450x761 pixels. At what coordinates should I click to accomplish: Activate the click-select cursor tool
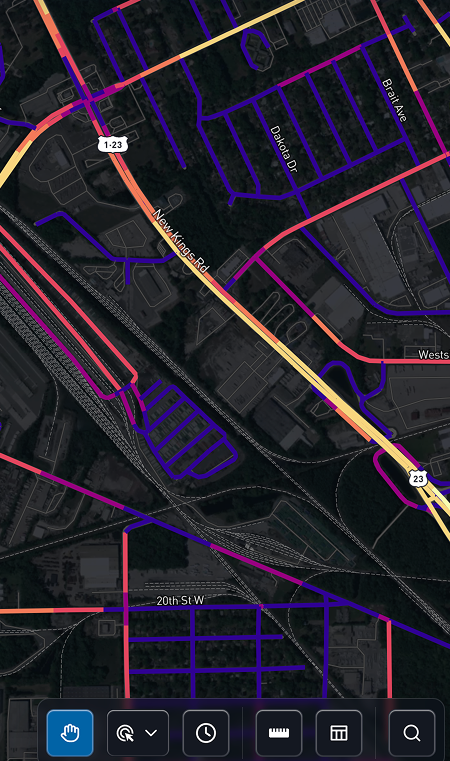pyautogui.click(x=125, y=733)
